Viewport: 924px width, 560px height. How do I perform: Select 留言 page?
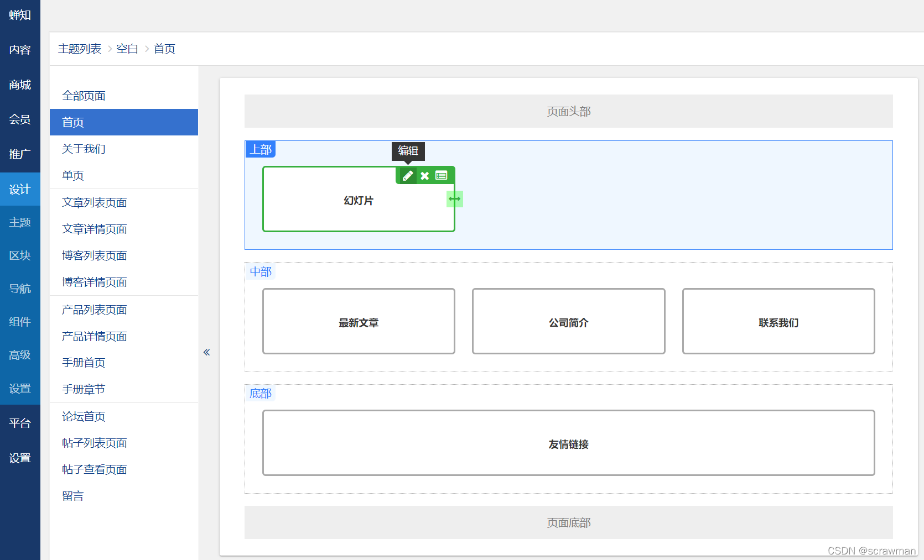coord(124,496)
